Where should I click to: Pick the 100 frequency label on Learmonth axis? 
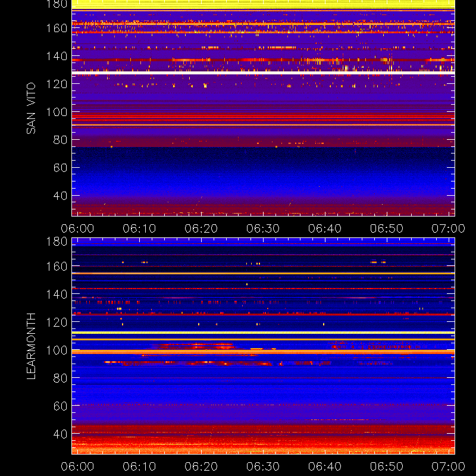(x=57, y=350)
